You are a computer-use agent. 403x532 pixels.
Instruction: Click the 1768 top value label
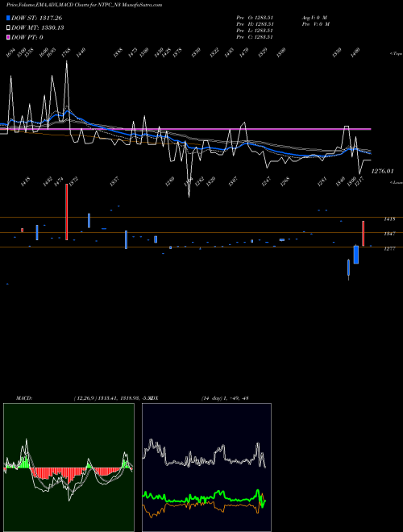(66, 52)
